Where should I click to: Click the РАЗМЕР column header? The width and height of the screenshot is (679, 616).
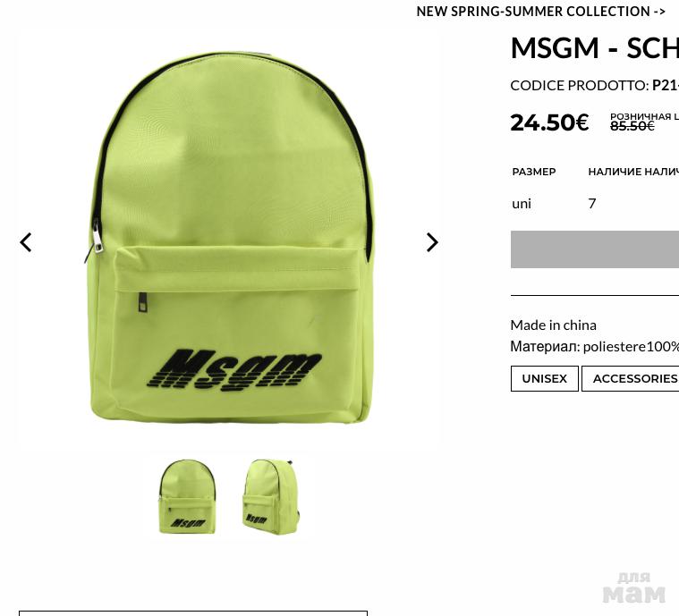pyautogui.click(x=533, y=172)
